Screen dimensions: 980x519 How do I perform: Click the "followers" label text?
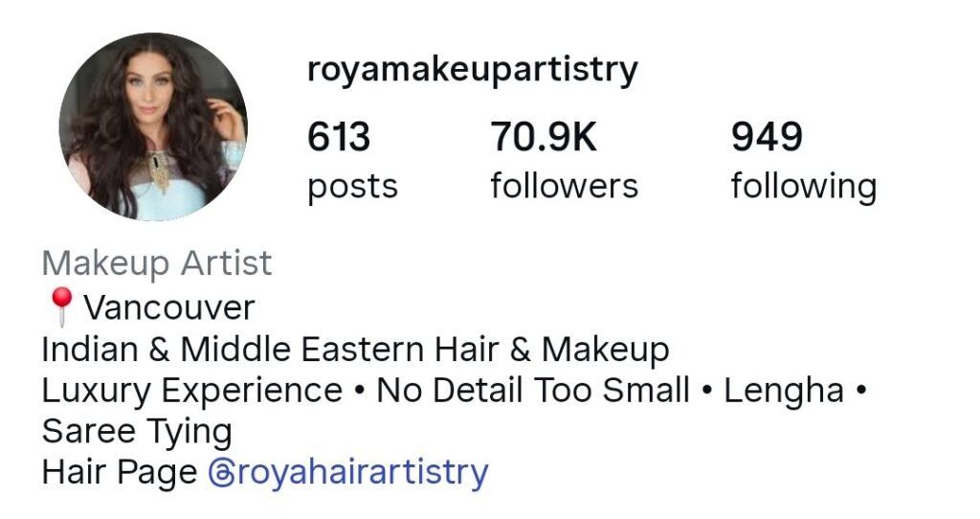pyautogui.click(x=565, y=186)
